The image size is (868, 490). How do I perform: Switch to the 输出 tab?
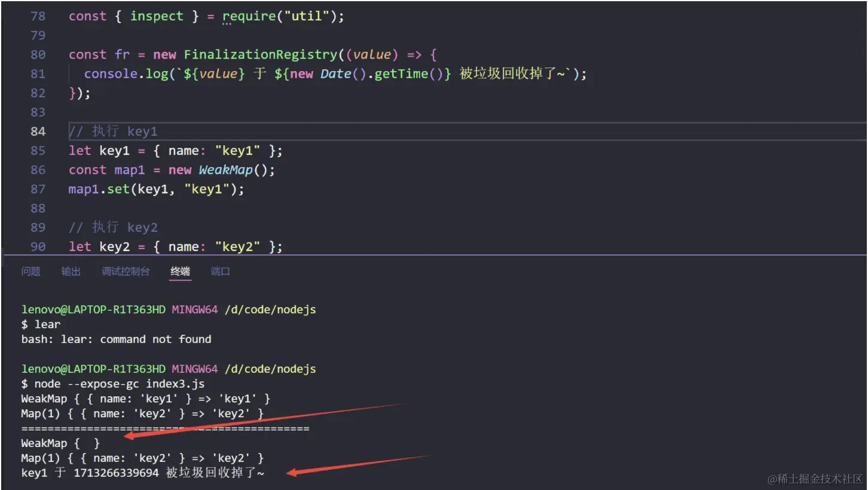(71, 271)
